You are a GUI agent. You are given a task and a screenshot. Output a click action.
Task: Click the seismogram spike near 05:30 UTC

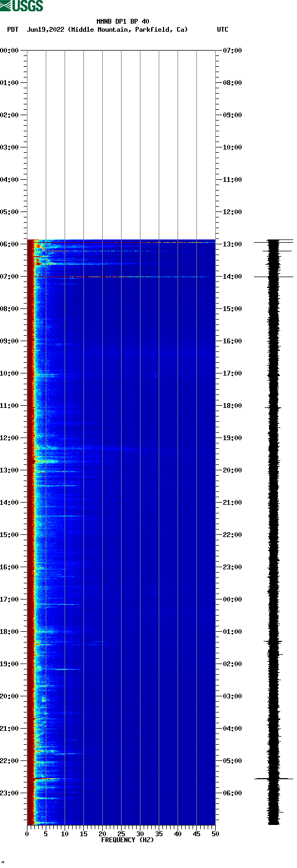pos(273,779)
